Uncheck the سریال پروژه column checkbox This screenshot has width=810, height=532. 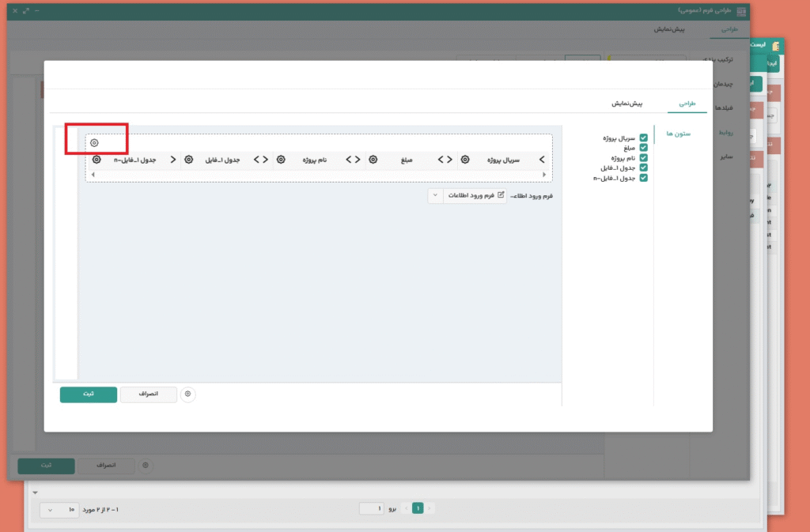tap(643, 138)
